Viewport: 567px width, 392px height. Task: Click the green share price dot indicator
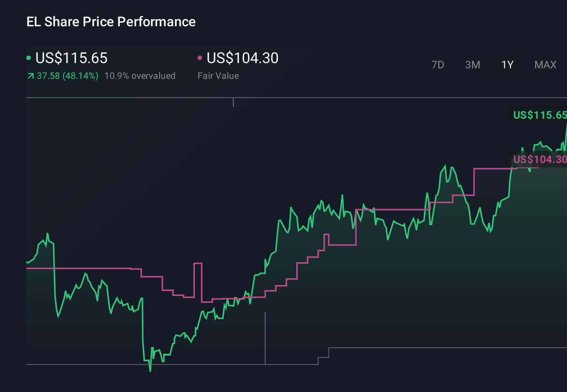coord(29,58)
